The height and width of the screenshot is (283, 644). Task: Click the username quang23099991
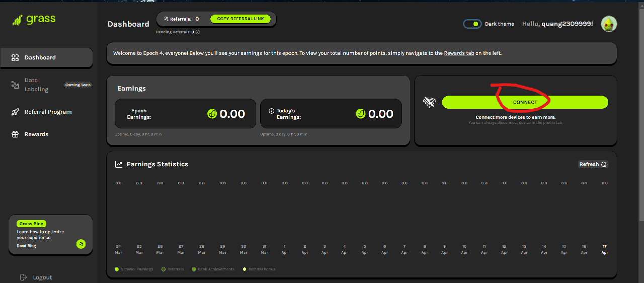point(567,24)
